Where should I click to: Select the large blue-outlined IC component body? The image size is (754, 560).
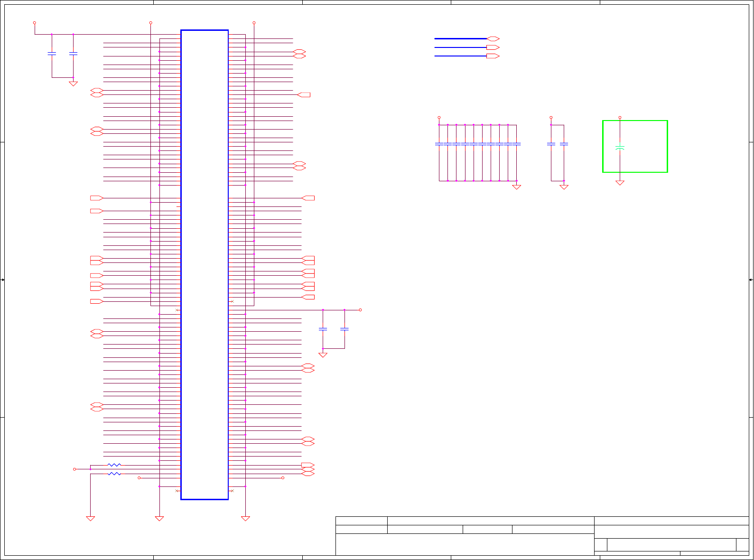coord(205,265)
